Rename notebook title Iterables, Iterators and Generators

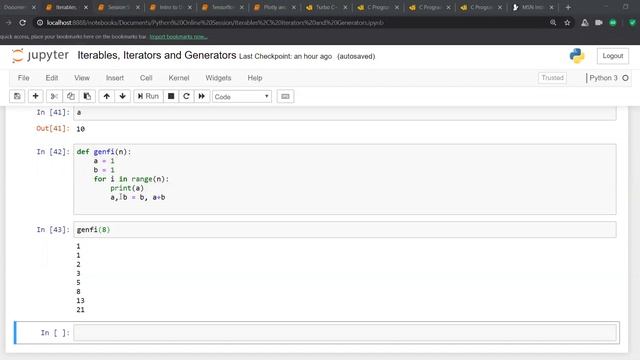157,56
